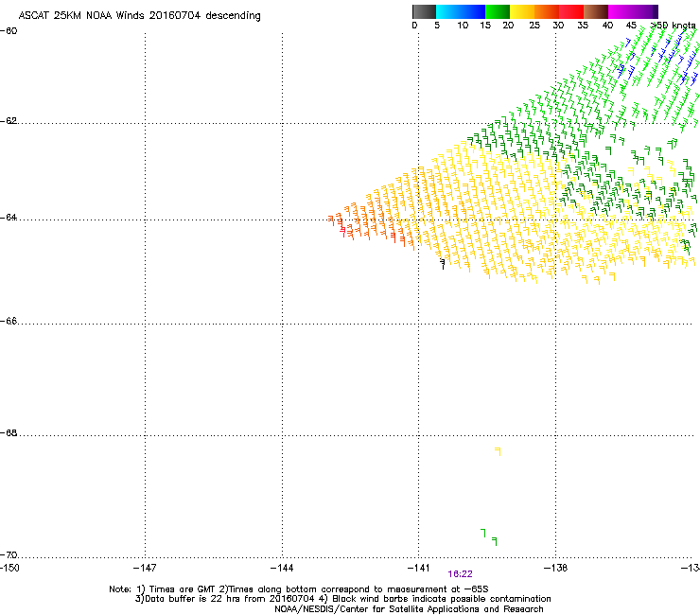The image size is (700, 615).
Task: Click the brown 35-40 knots legend band
Action: 596,11
